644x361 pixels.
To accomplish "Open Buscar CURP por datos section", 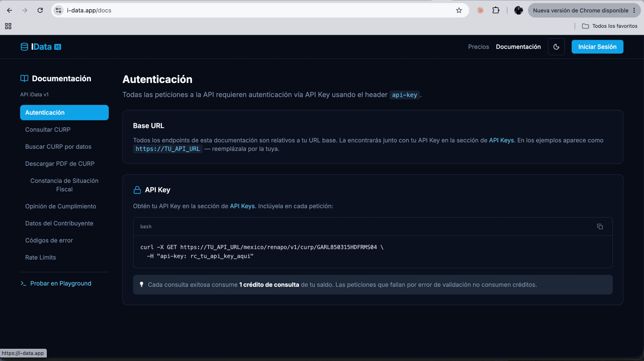I will (64, 146).
